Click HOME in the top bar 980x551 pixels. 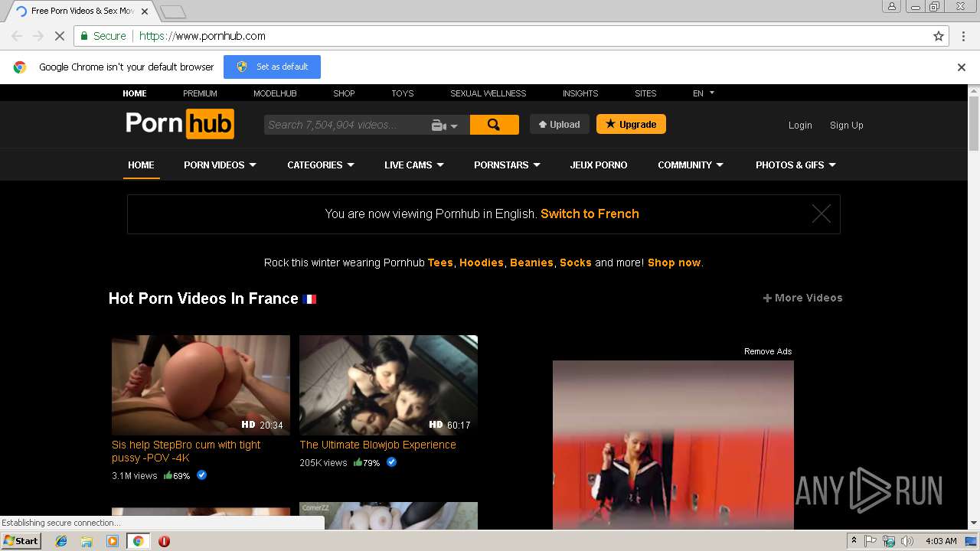135,93
